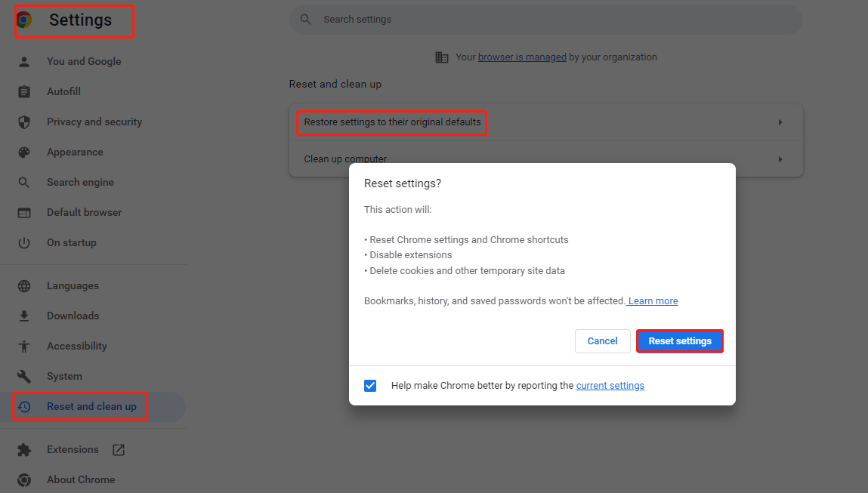The height and width of the screenshot is (493, 868).
Task: Open Privacy and security settings
Action: [x=93, y=122]
